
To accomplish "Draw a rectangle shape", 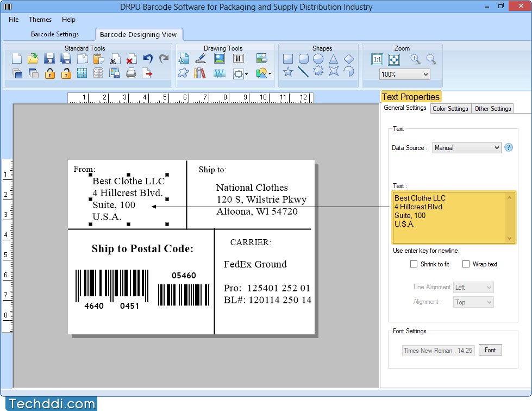I will [287, 59].
